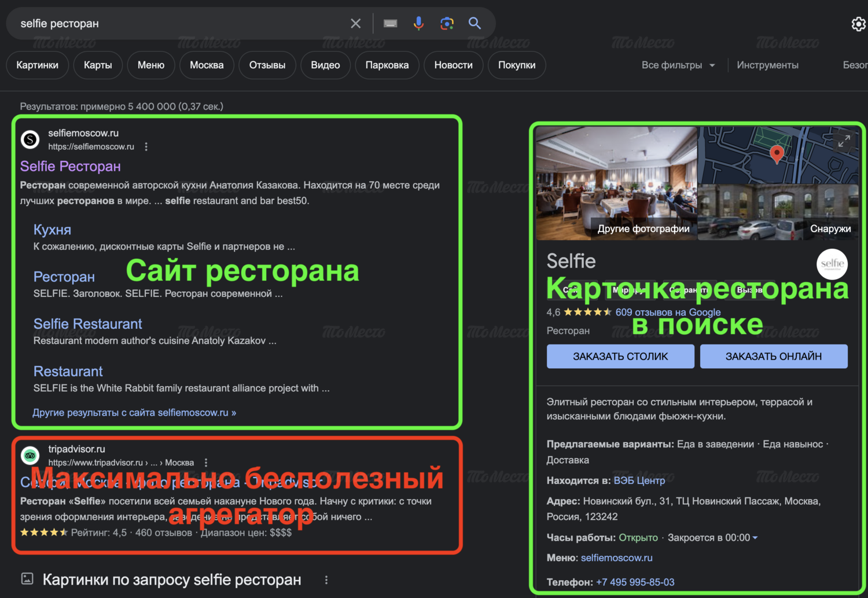The image size is (868, 598).
Task: Select the Покупки filter chip
Action: point(517,65)
